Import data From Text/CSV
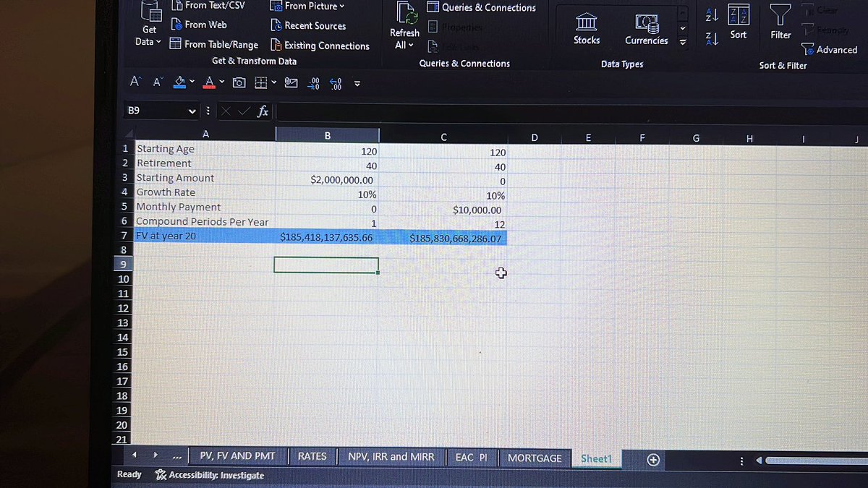The height and width of the screenshot is (488, 868). pos(208,5)
